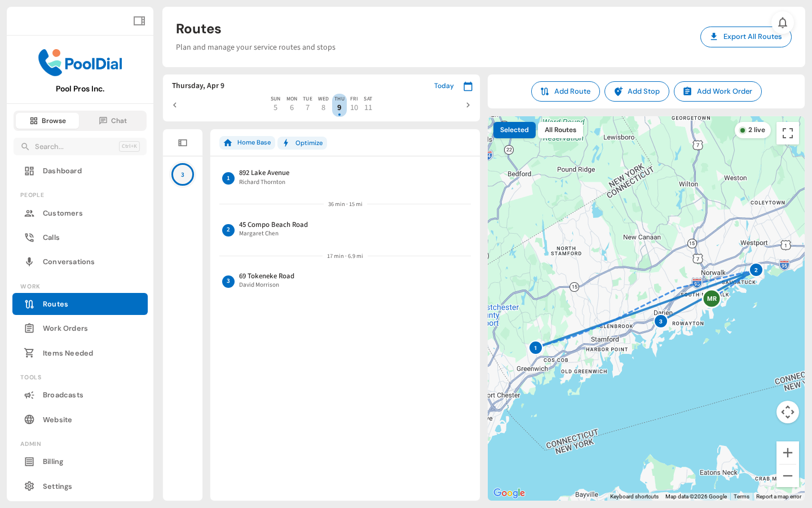This screenshot has width=812, height=508.
Task: Toggle the route list panel icon
Action: coord(183,143)
